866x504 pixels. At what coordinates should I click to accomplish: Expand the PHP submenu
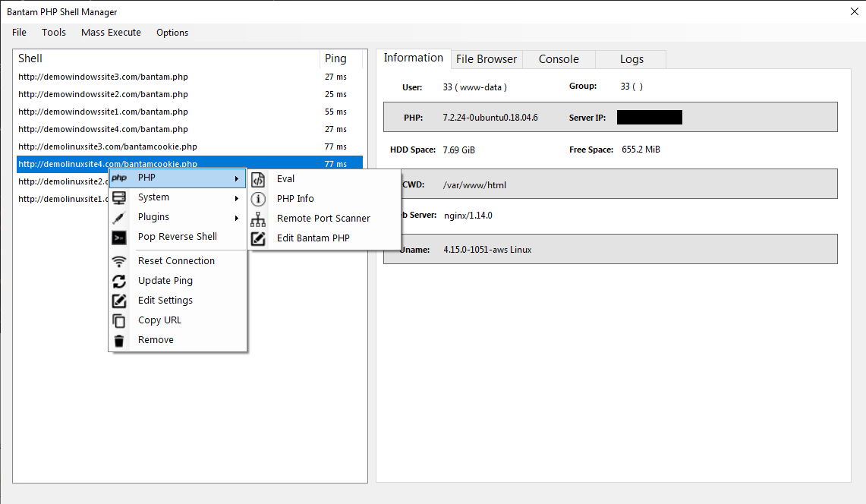point(146,177)
